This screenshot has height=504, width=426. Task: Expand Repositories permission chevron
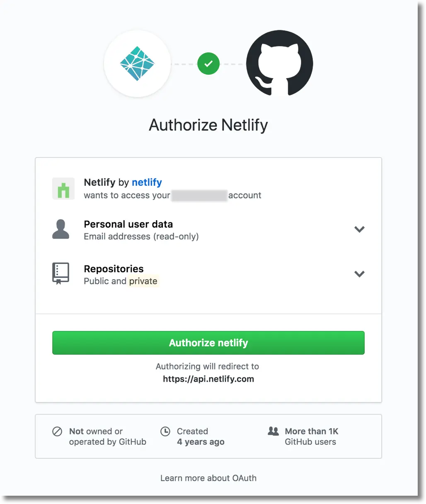359,274
